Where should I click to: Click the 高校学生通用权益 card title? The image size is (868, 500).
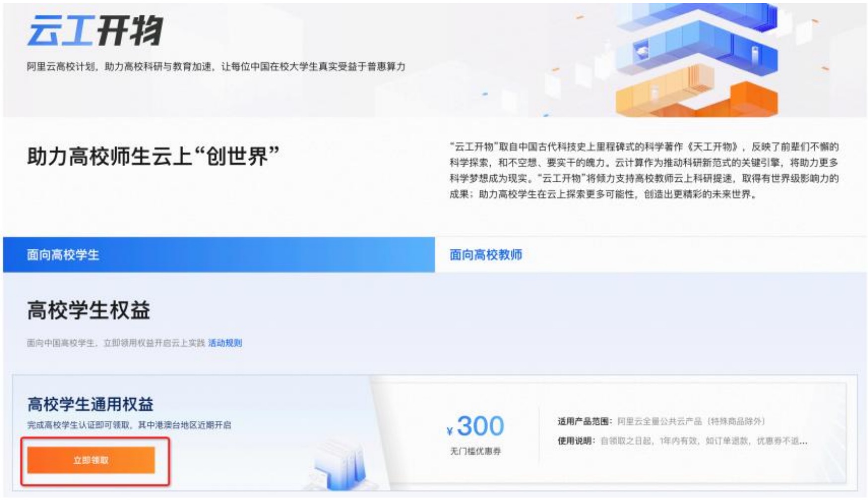(x=90, y=404)
